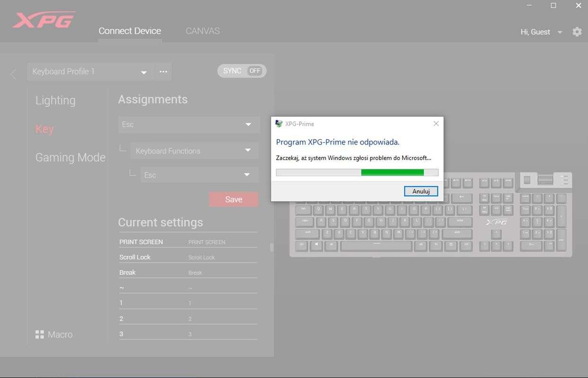Image resolution: width=588 pixels, height=378 pixels.
Task: Click the Anuluj button
Action: [421, 191]
